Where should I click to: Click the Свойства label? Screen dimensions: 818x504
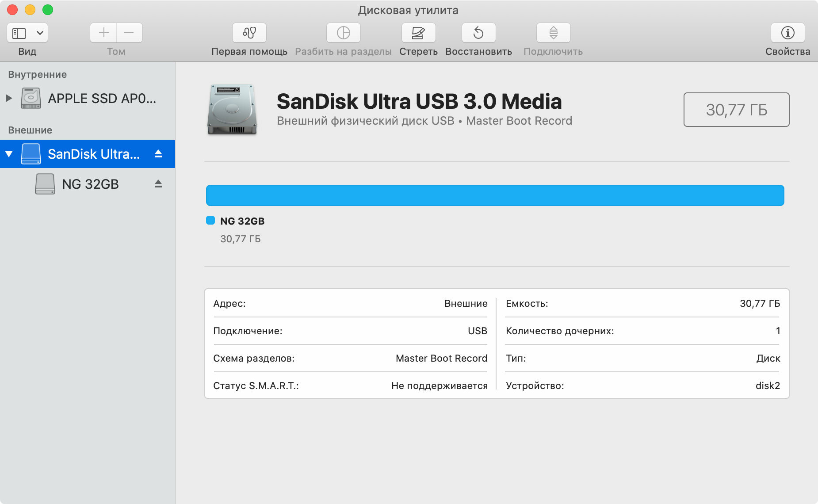[x=787, y=51]
